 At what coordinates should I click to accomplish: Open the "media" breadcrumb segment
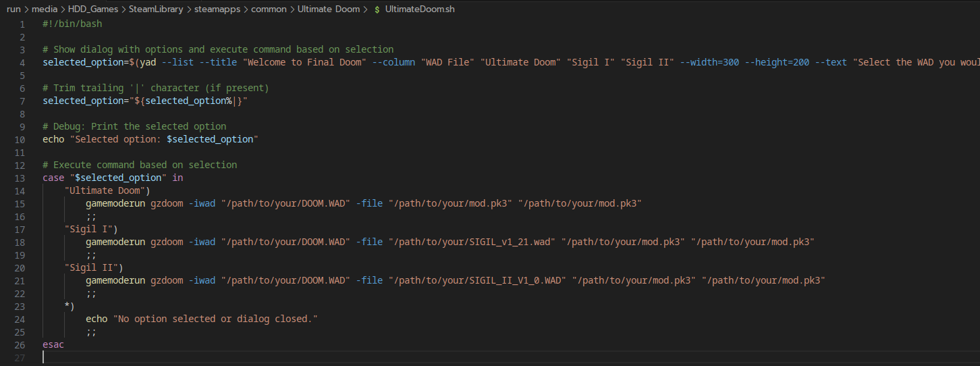coord(44,9)
